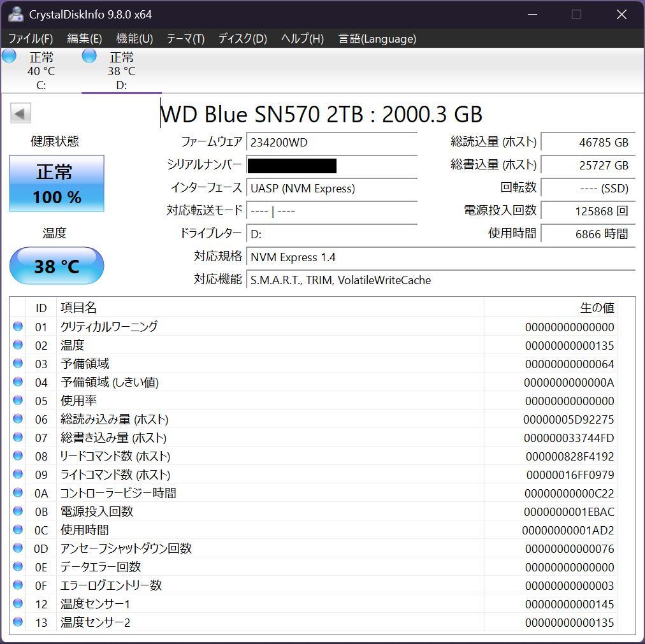Click total host reads value 46785 GB

coord(588,142)
